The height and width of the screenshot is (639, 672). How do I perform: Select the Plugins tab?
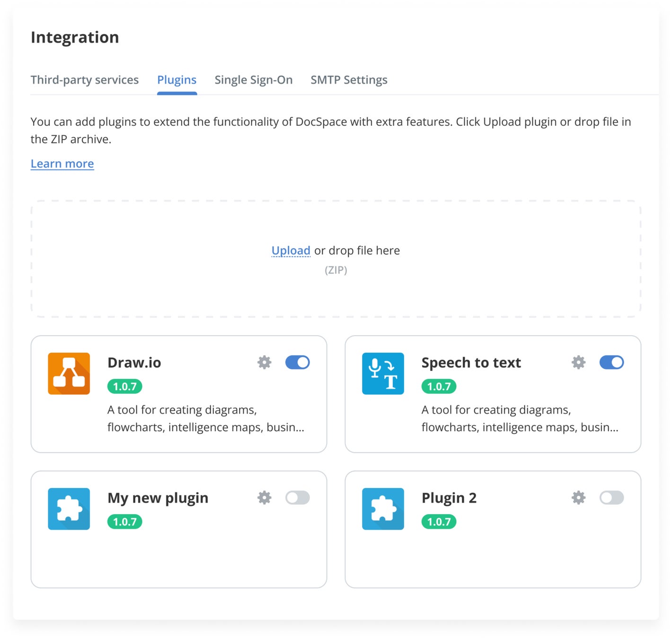[177, 80]
